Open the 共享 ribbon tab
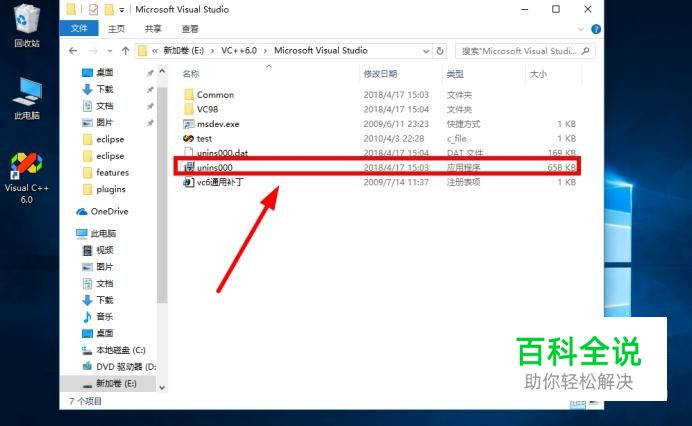692x426 pixels. coord(153,29)
